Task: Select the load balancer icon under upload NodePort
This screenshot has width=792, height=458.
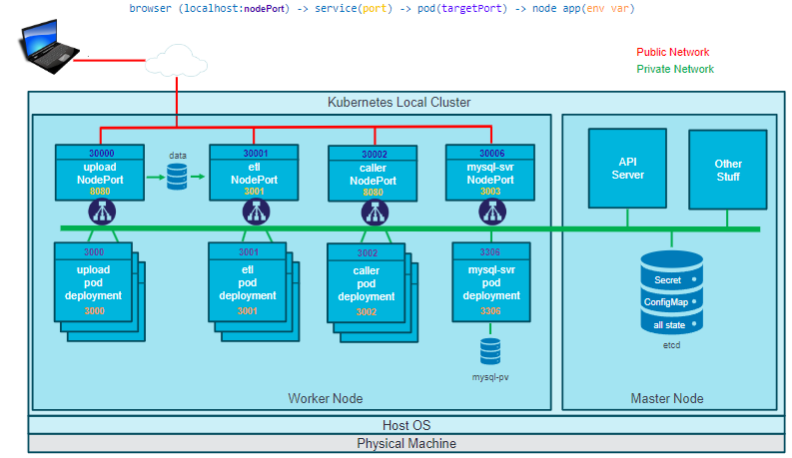Action: [x=102, y=212]
